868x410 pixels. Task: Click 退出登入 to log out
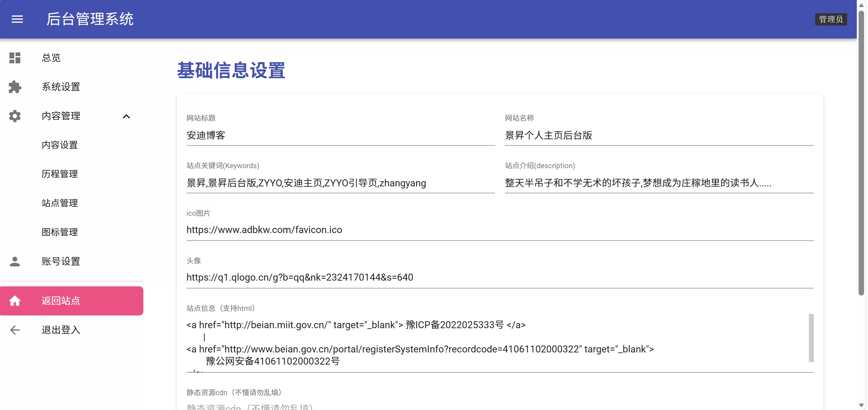point(72,330)
